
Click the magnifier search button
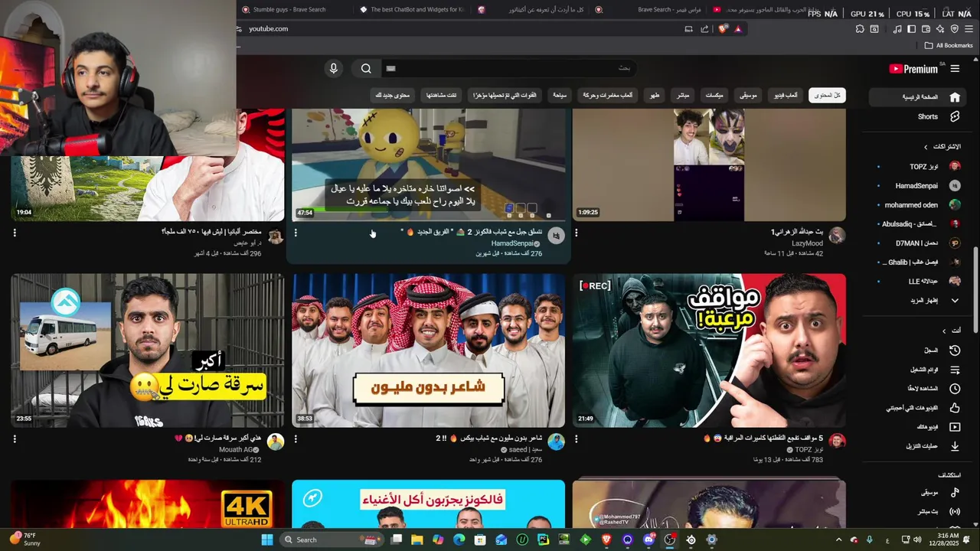[x=366, y=68]
